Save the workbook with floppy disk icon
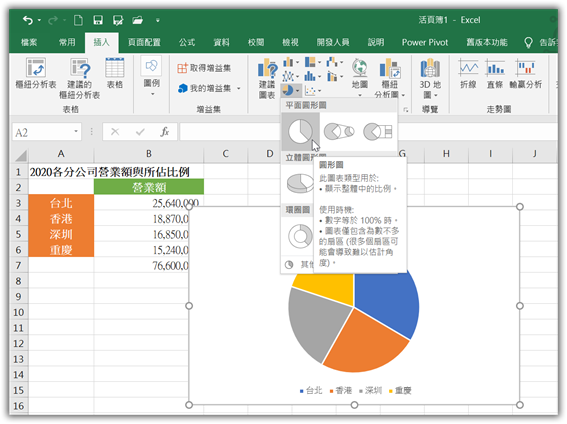The width and height of the screenshot is (567, 424). (98, 20)
